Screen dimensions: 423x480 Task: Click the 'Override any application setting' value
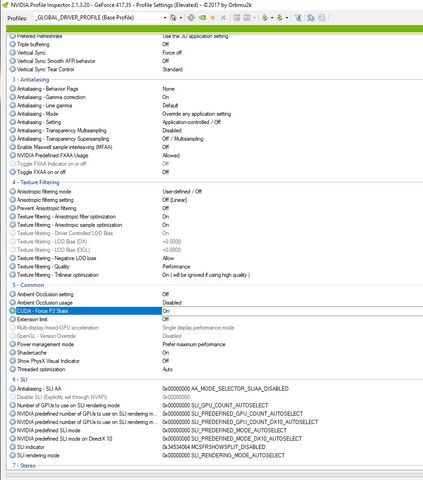pos(197,114)
